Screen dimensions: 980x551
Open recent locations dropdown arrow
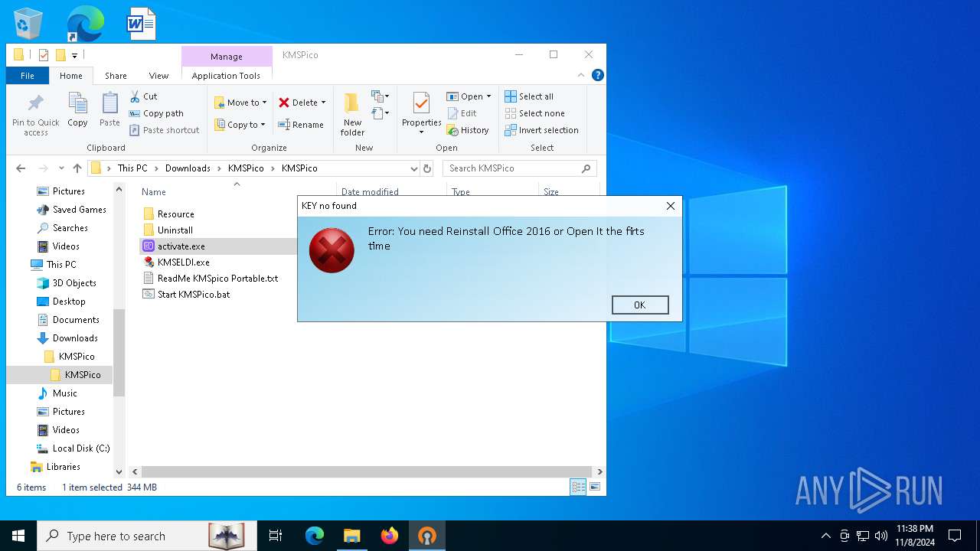click(x=60, y=168)
